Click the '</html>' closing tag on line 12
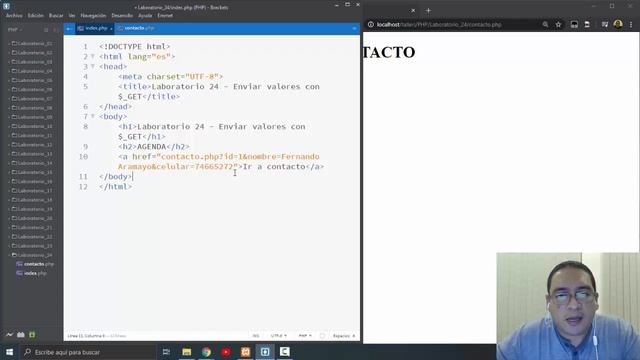This screenshot has width=640, height=360. point(116,187)
